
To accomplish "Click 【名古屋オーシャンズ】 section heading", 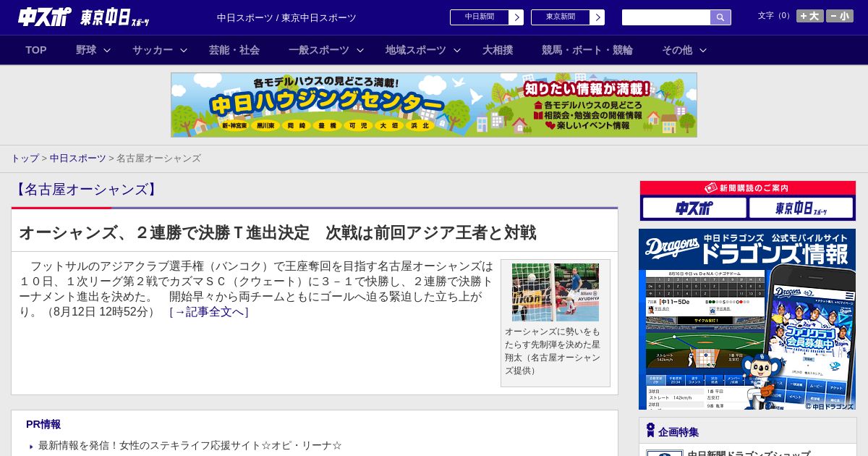I will pos(86,190).
